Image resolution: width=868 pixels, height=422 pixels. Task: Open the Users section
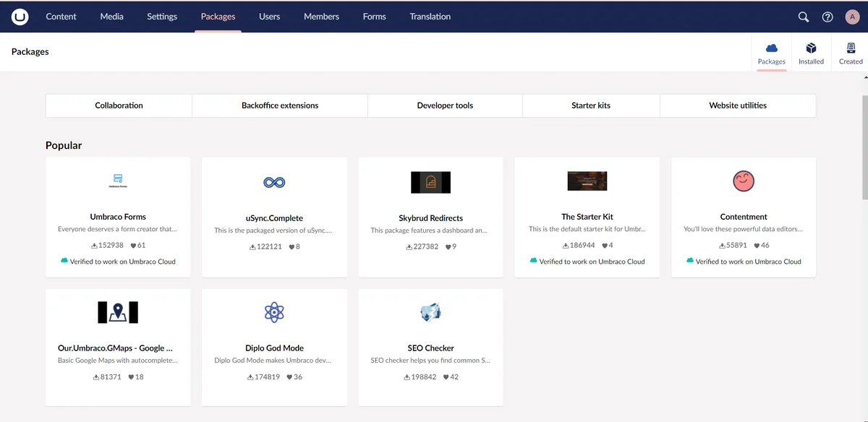pos(270,17)
